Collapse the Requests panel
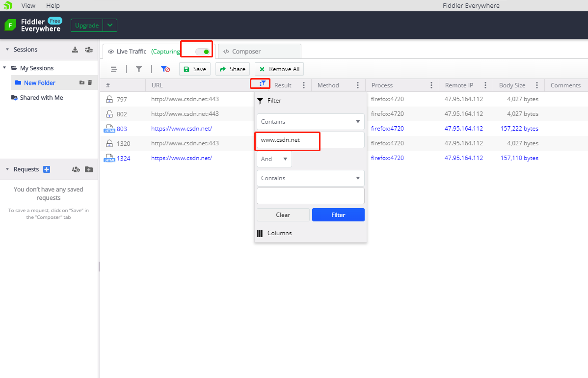 coord(7,169)
